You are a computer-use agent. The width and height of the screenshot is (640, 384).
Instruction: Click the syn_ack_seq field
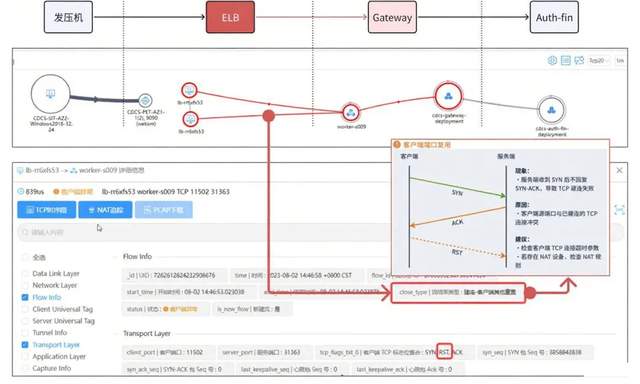(x=177, y=369)
